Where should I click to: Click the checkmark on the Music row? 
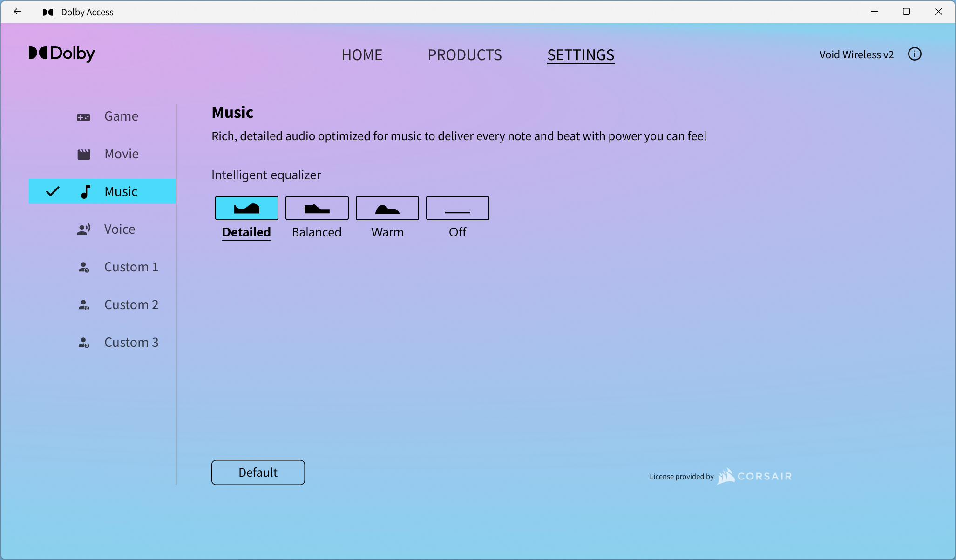53,191
